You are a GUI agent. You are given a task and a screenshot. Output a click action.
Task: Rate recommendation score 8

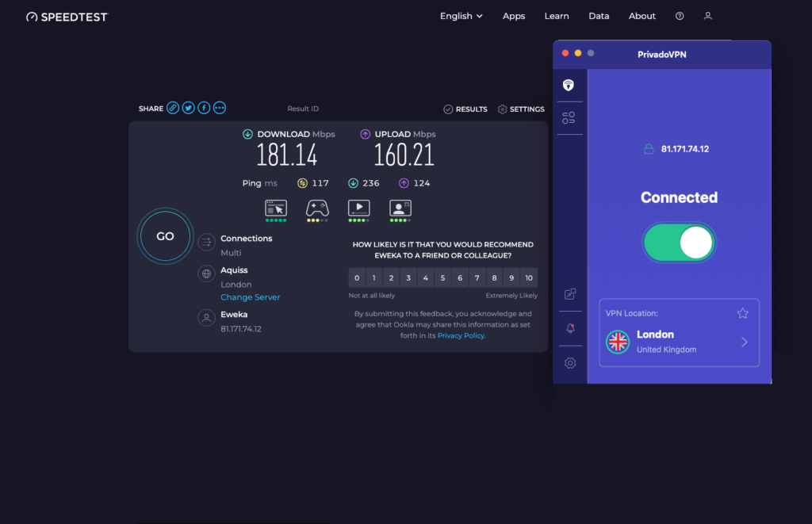click(494, 278)
